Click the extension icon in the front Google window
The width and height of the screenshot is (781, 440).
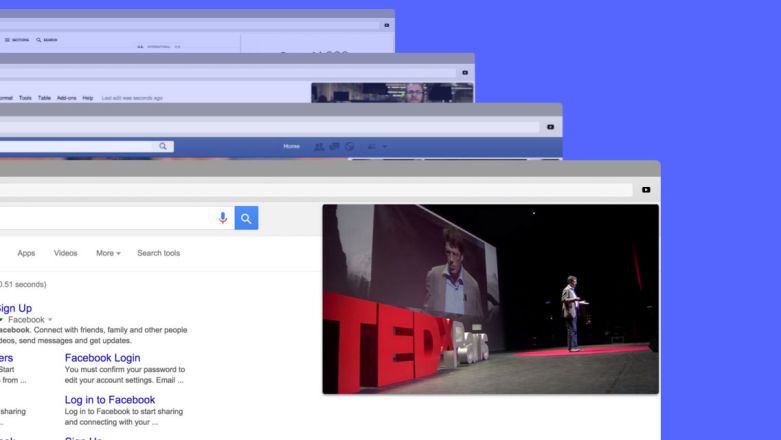coord(646,190)
